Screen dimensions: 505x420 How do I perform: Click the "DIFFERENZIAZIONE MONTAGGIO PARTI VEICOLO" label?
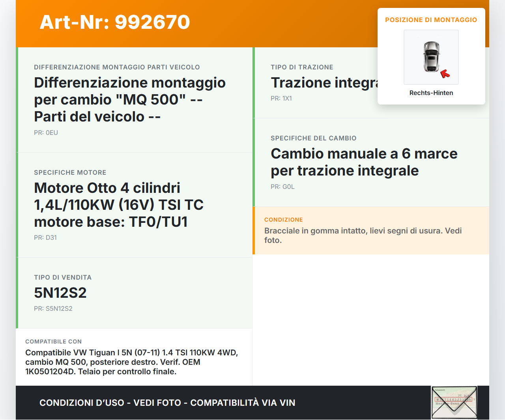pos(117,67)
